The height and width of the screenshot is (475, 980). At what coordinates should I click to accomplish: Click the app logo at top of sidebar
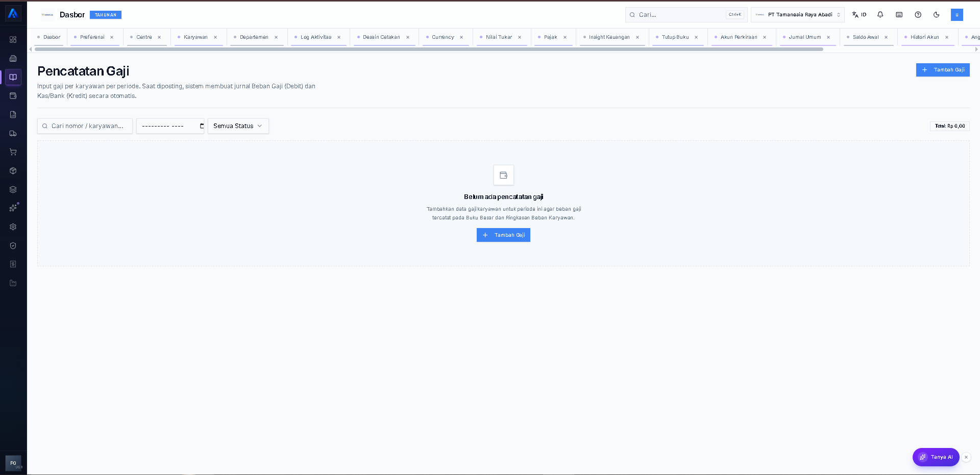click(13, 14)
